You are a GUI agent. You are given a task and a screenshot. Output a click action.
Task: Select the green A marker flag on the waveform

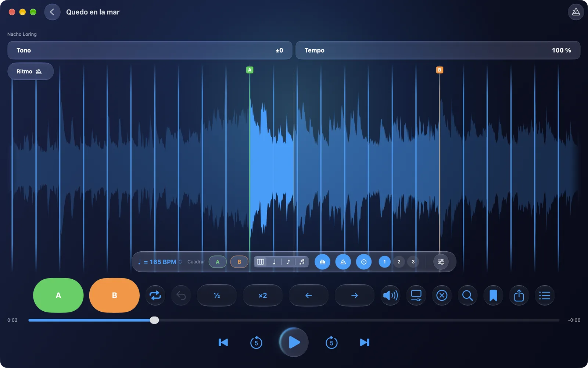tap(250, 70)
